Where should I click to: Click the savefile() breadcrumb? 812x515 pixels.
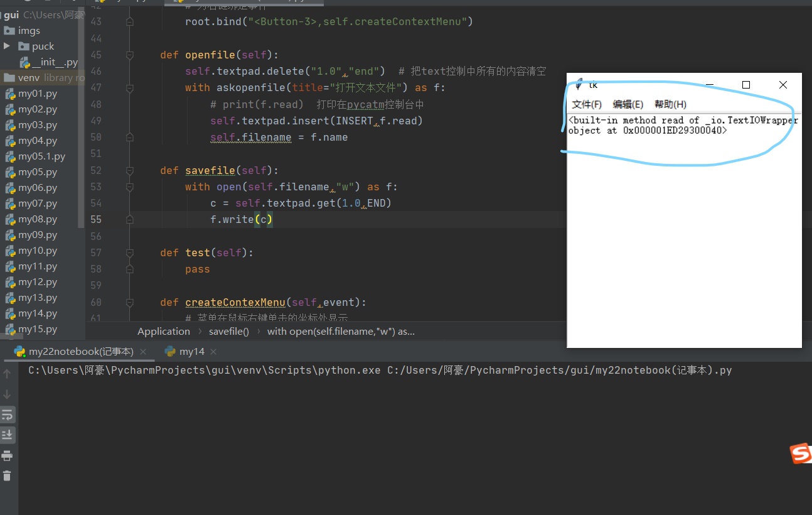(229, 331)
